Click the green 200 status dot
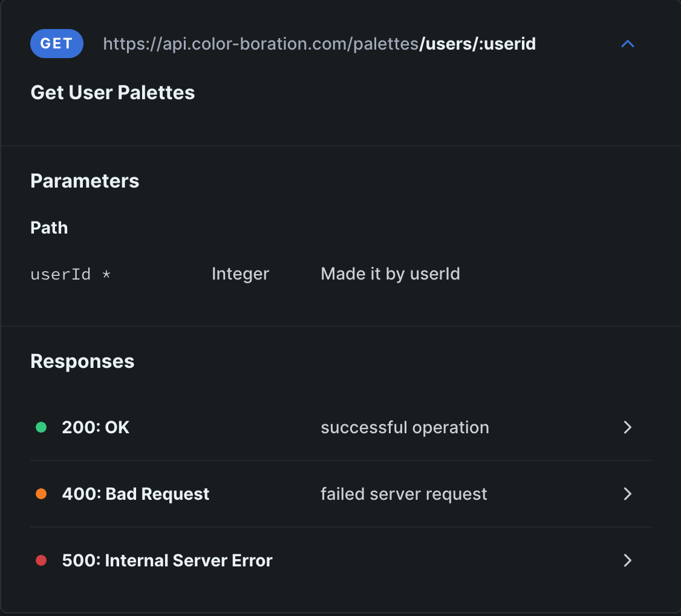 [x=41, y=427]
